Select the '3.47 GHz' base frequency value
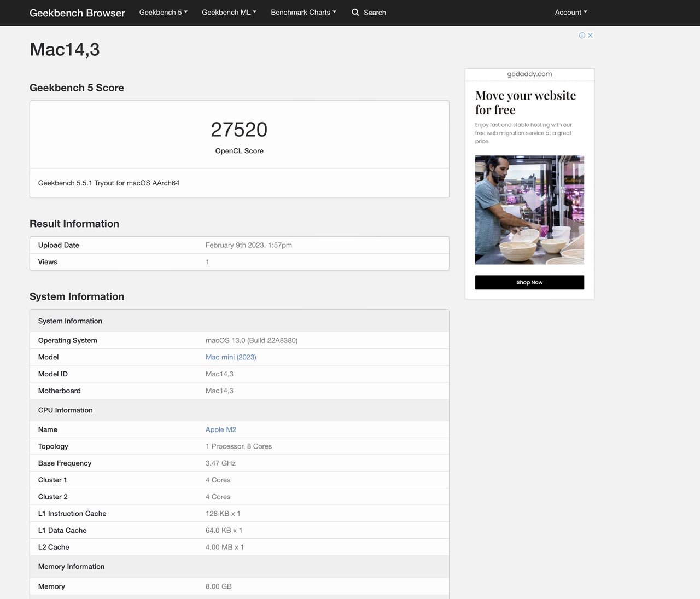This screenshot has width=700, height=599. pyautogui.click(x=220, y=463)
